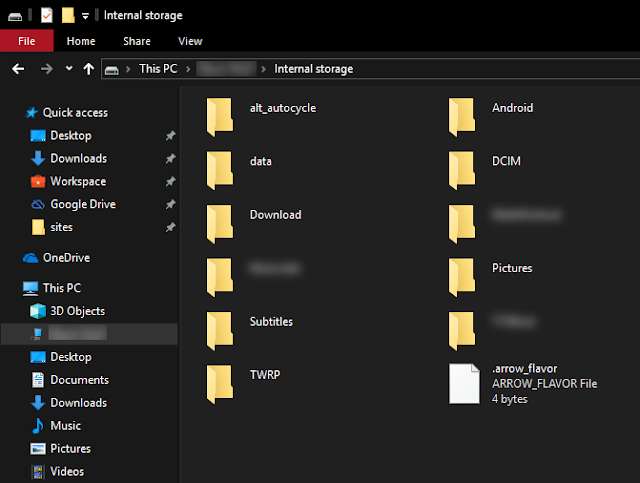Open Downloads under Quick access
Screen dimensions: 640x483
coord(78,158)
